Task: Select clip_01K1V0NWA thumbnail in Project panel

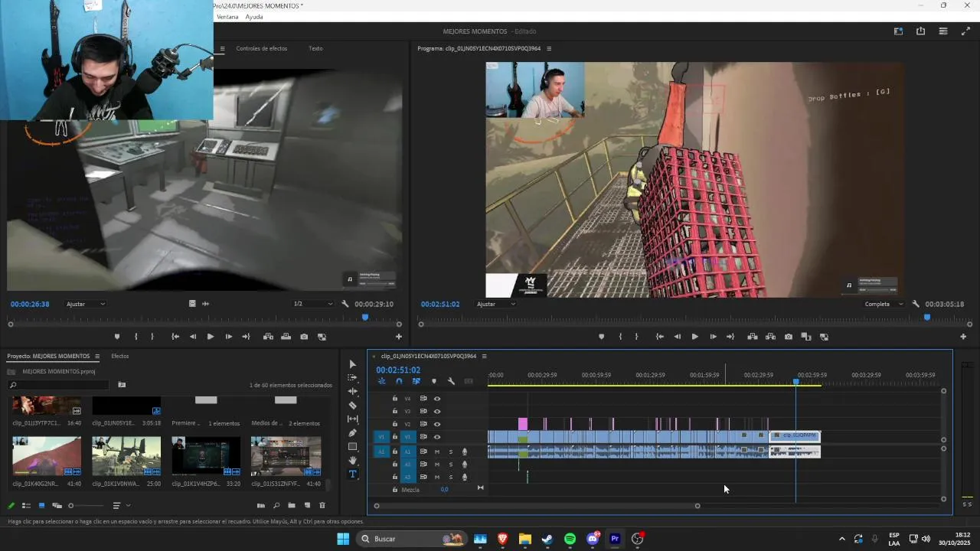Action: click(x=126, y=456)
